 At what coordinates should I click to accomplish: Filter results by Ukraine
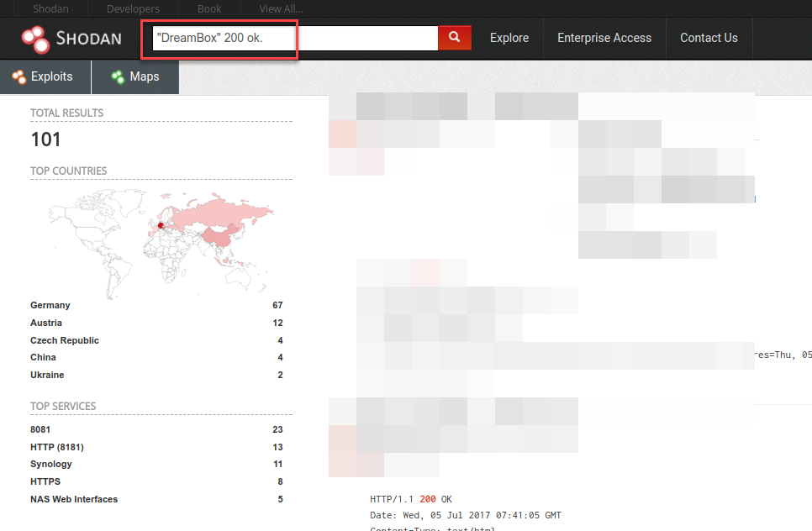click(47, 375)
